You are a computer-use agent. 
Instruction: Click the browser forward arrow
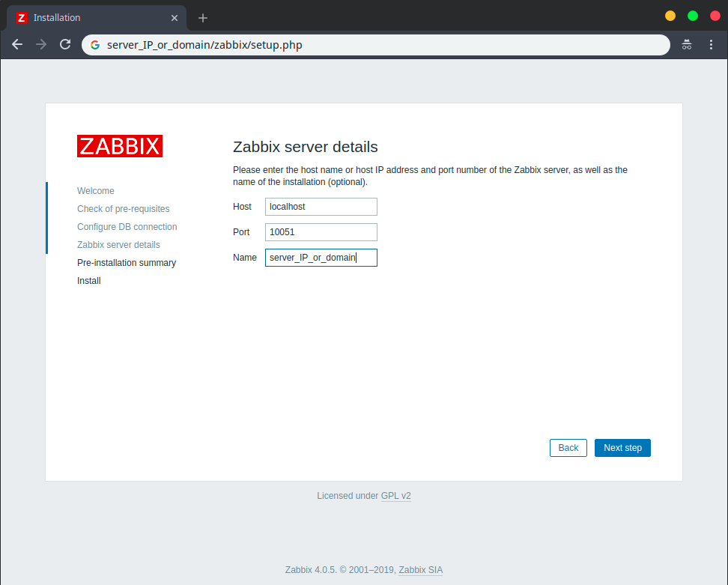point(41,45)
